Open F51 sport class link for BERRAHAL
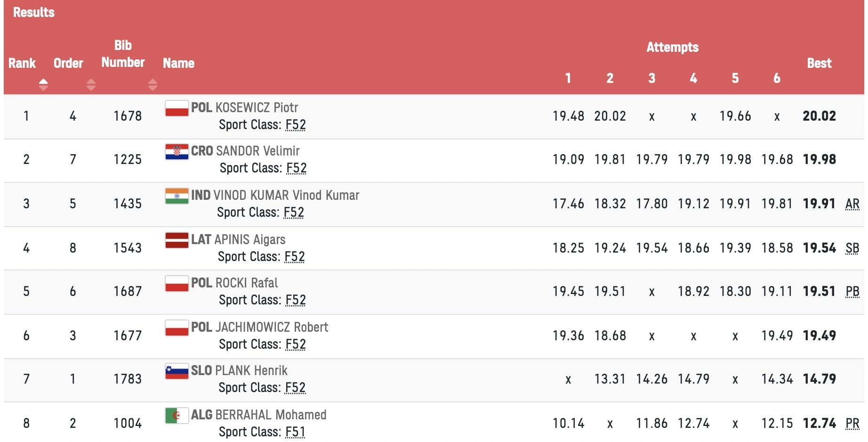 pos(295,432)
